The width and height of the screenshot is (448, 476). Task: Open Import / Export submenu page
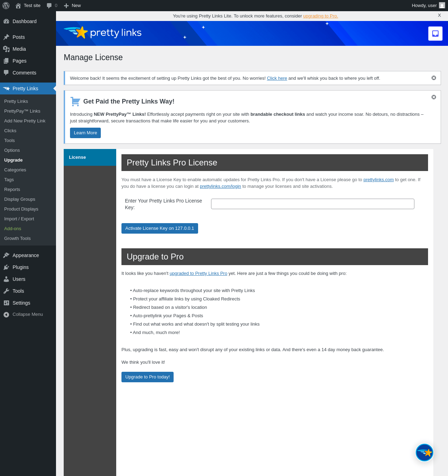(19, 219)
